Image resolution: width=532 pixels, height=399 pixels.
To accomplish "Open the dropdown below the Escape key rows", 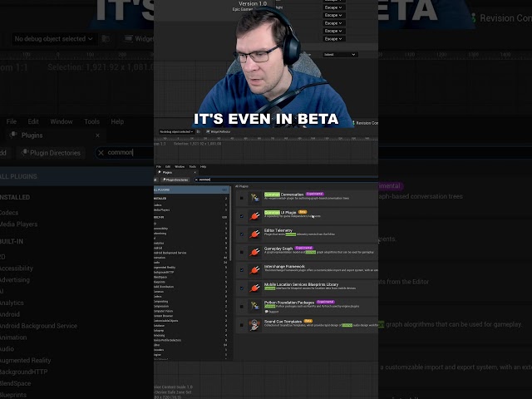I will (x=339, y=54).
